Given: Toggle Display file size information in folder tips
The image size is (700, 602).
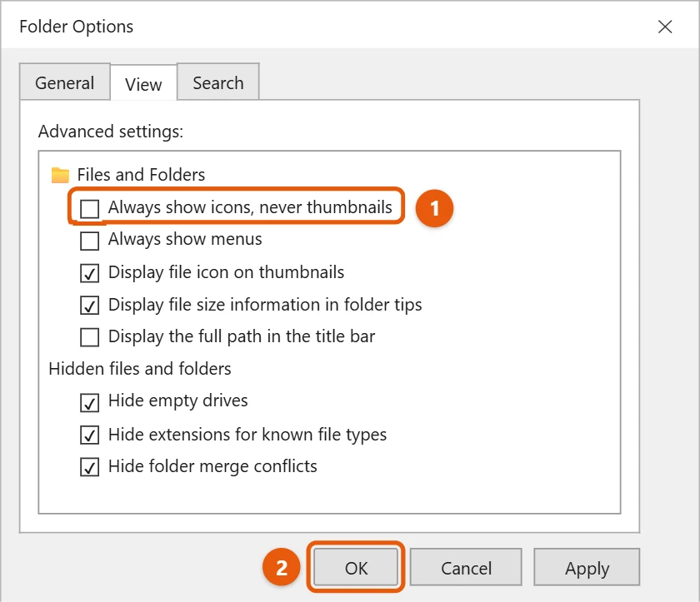Looking at the screenshot, I should [89, 306].
